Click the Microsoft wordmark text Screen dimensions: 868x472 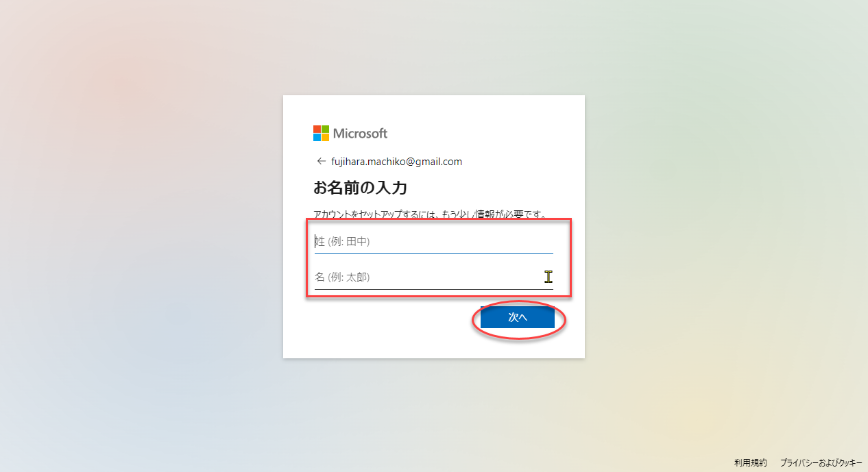pyautogui.click(x=361, y=133)
